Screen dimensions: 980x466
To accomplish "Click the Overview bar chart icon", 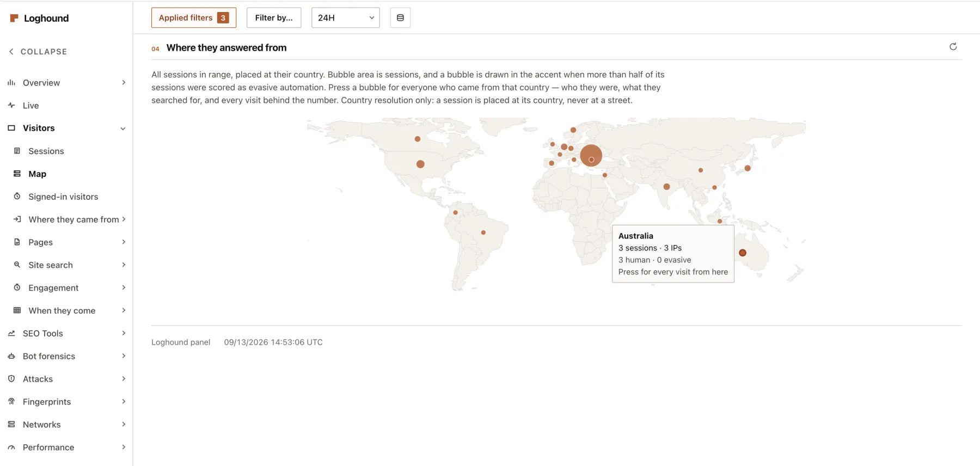I will click(11, 83).
